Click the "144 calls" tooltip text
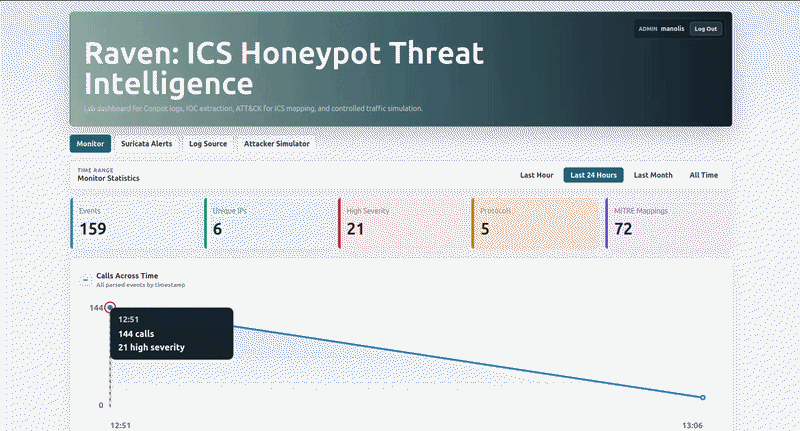Viewport: 800px width, 431px height. [x=136, y=334]
